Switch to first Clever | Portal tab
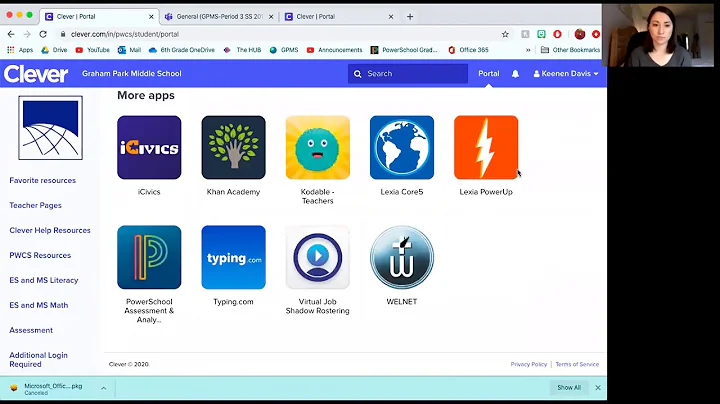 [99, 17]
